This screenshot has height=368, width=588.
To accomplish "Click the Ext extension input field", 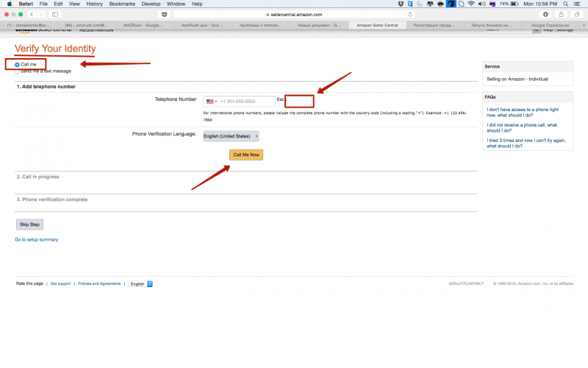I will [x=300, y=101].
